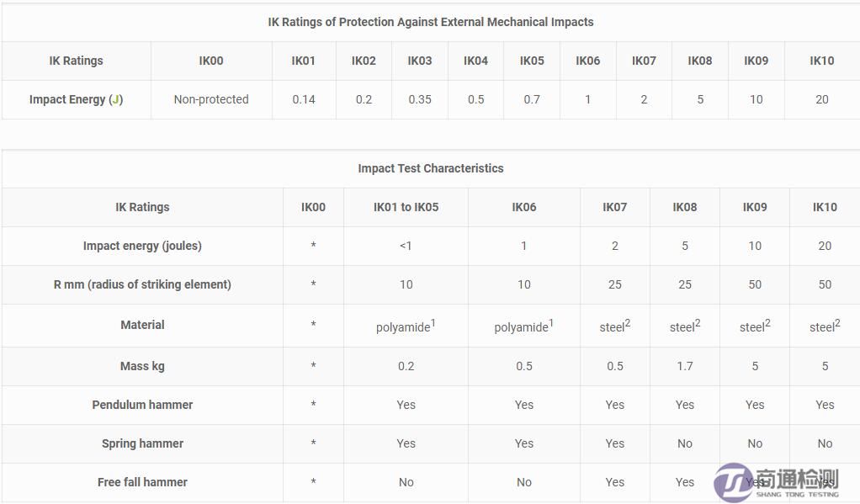Click the Free fall hammer row label
Screen dimensions: 860x504
pos(142,482)
